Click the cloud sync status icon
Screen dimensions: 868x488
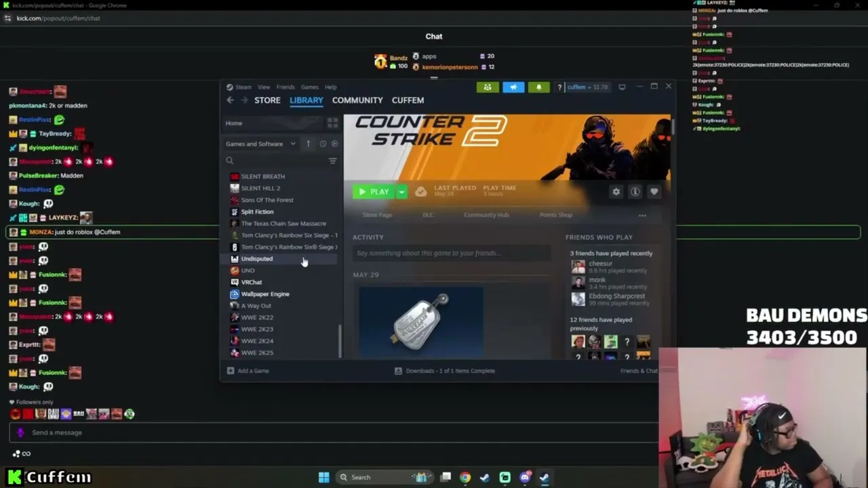coord(421,192)
